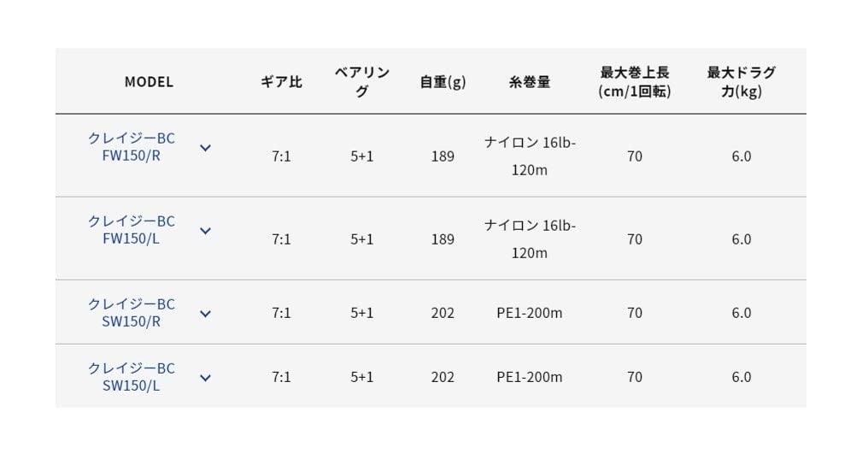Expand the クレイジーBC FW150/L row chevron

(205, 230)
